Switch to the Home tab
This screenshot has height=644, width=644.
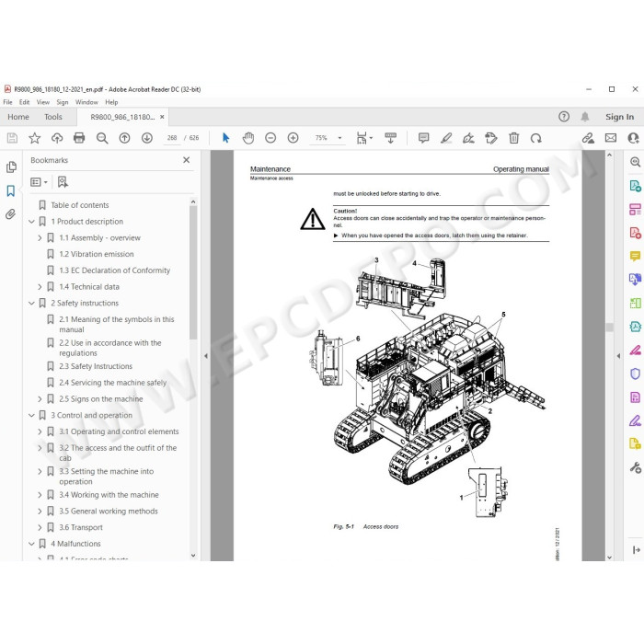(18, 117)
